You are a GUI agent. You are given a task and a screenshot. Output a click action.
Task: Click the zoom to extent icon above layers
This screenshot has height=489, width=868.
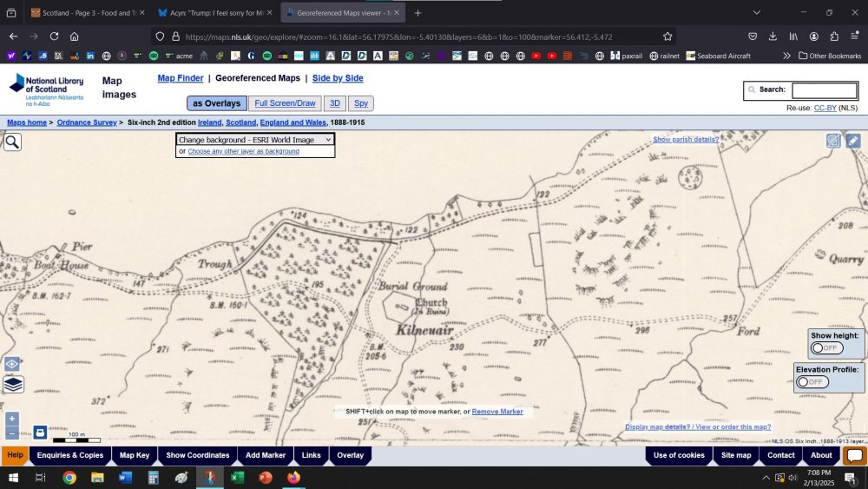[12, 364]
